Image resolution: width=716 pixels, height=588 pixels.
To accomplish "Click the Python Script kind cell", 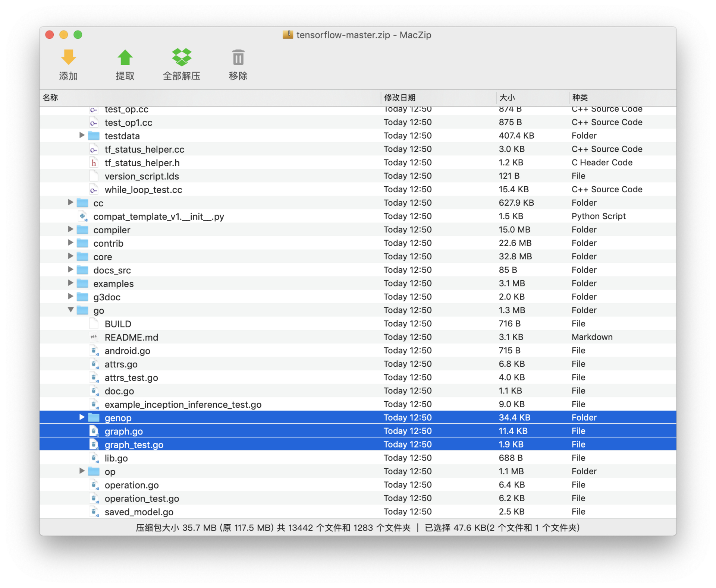I will point(599,216).
